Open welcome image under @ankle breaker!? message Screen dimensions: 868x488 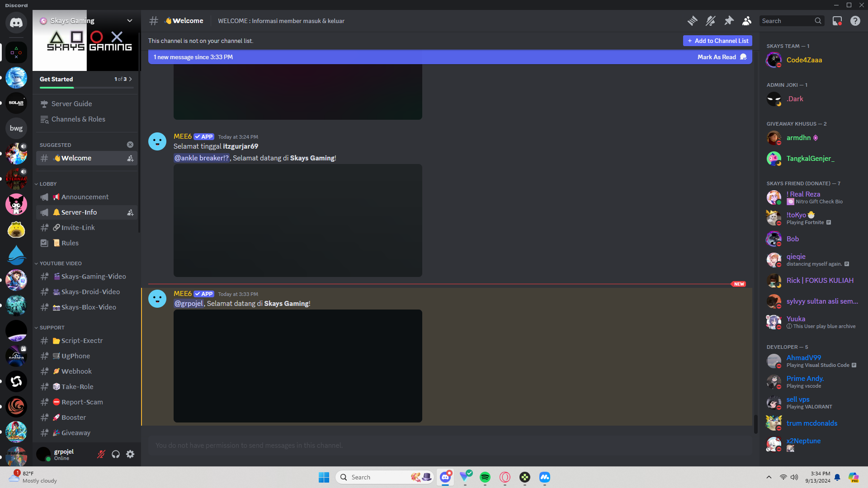click(x=298, y=221)
